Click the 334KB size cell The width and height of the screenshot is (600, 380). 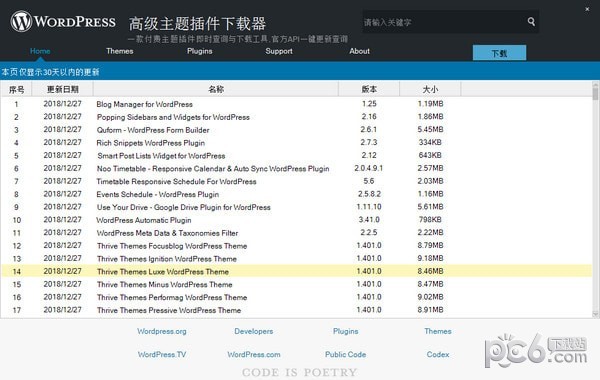430,142
